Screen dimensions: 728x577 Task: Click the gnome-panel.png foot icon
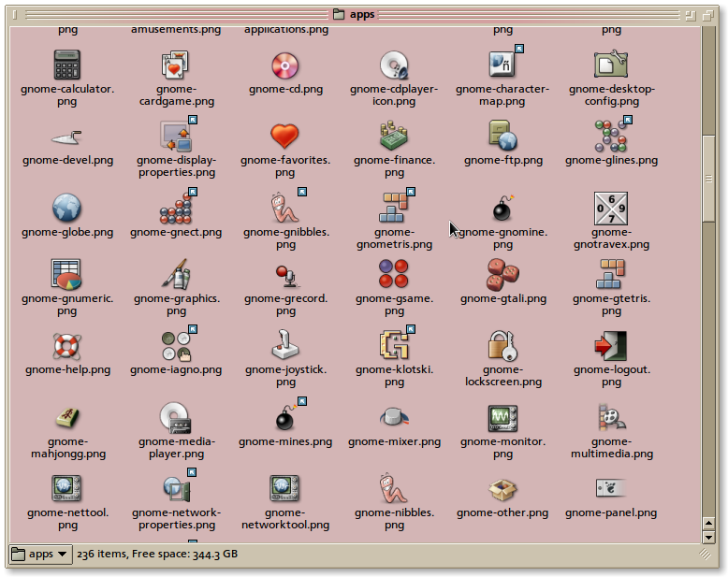click(x=611, y=488)
